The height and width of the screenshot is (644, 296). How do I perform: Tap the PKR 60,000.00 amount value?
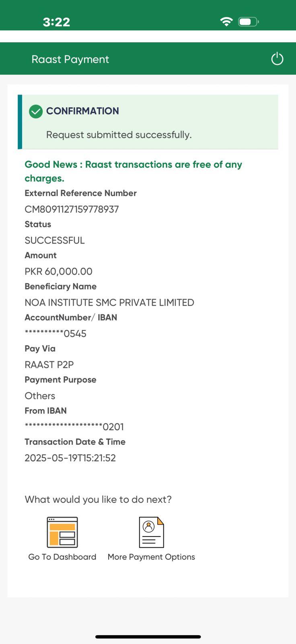pyautogui.click(x=58, y=271)
